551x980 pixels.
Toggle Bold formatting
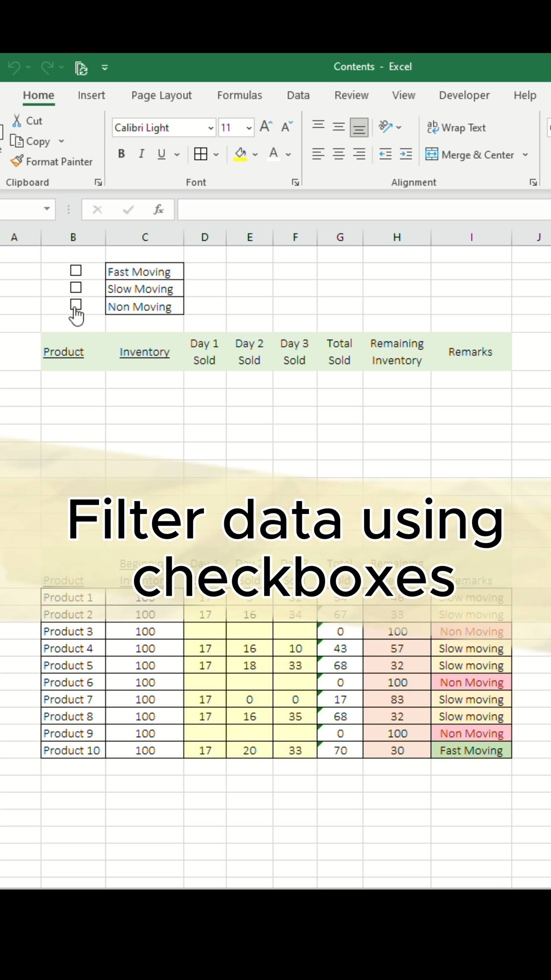pyautogui.click(x=121, y=154)
